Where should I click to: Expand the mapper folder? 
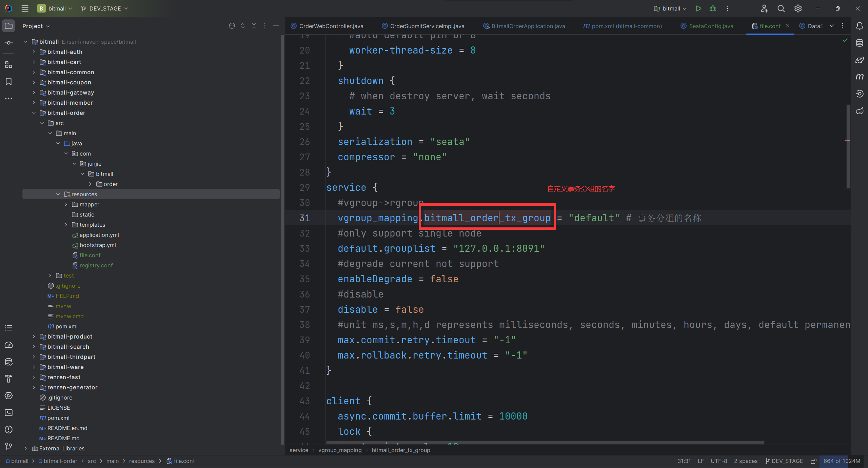pos(66,204)
